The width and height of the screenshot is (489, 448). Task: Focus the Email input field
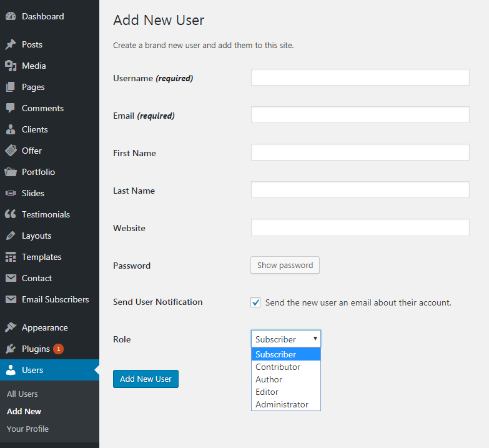point(360,115)
